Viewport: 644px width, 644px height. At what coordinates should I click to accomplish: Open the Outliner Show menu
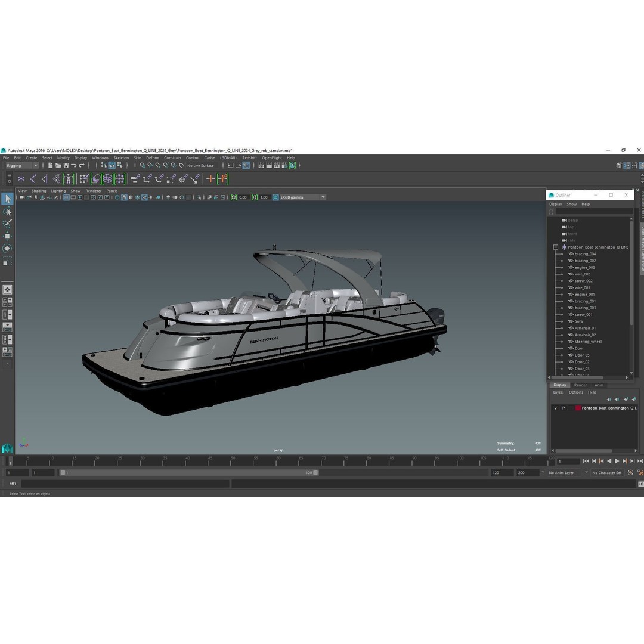point(571,204)
